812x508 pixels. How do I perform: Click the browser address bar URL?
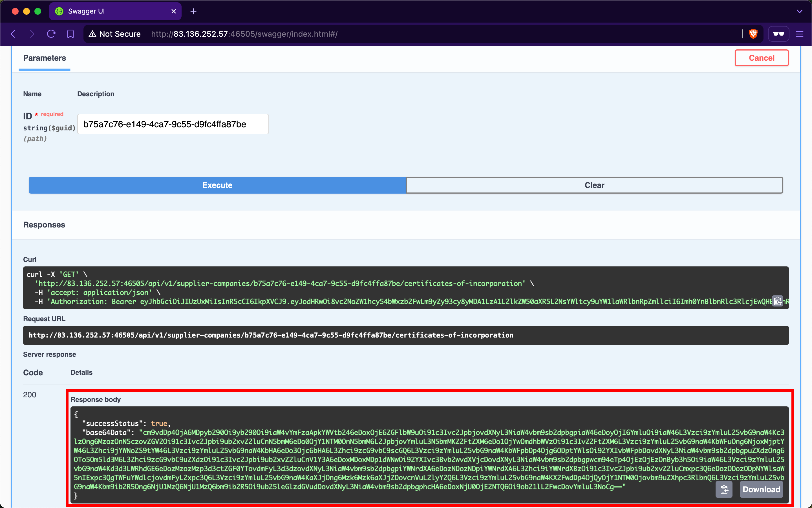click(x=244, y=34)
